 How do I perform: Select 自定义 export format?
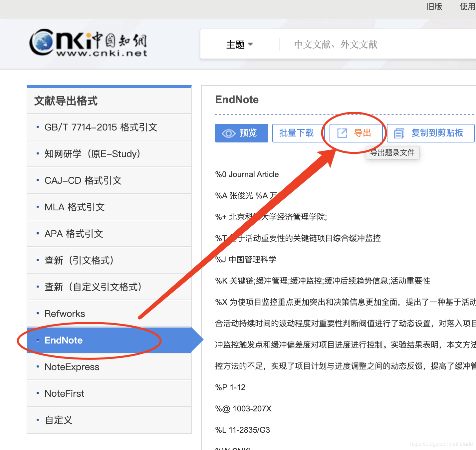tap(109, 420)
